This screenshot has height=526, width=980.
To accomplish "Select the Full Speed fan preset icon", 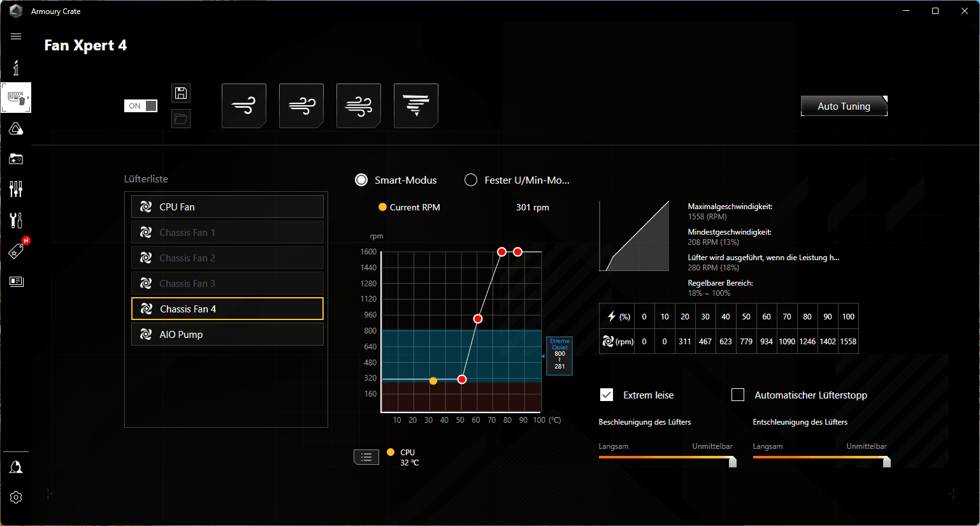I will click(x=416, y=106).
